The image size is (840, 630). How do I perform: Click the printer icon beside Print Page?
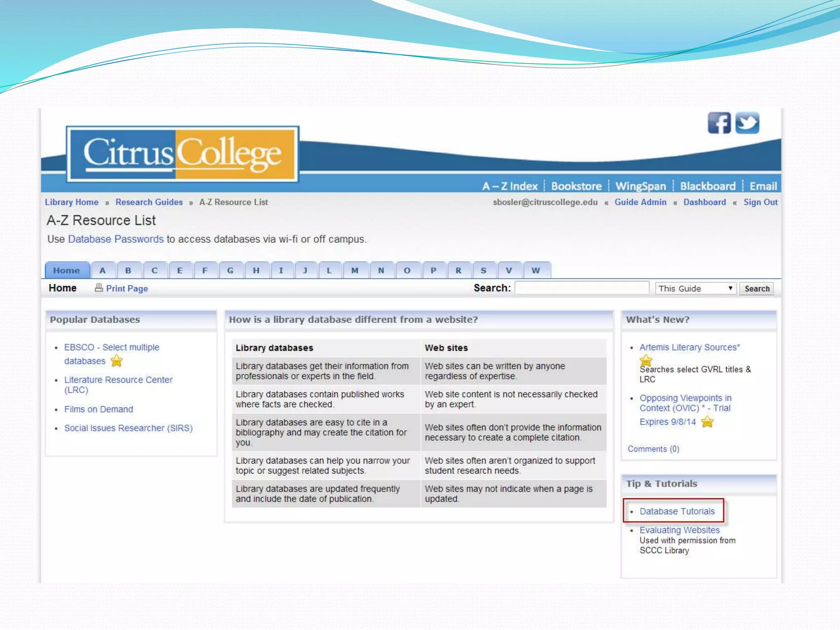(99, 288)
